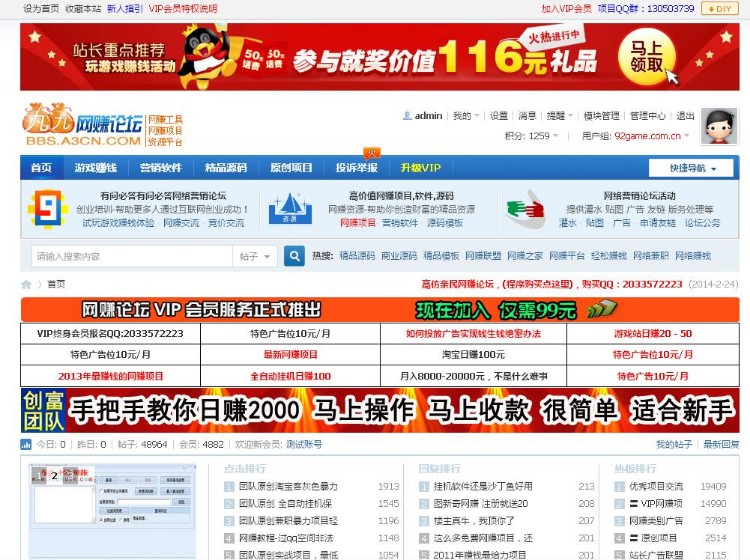
Task: Click 试玩游戏赚钱体验 link
Action: [x=118, y=223]
